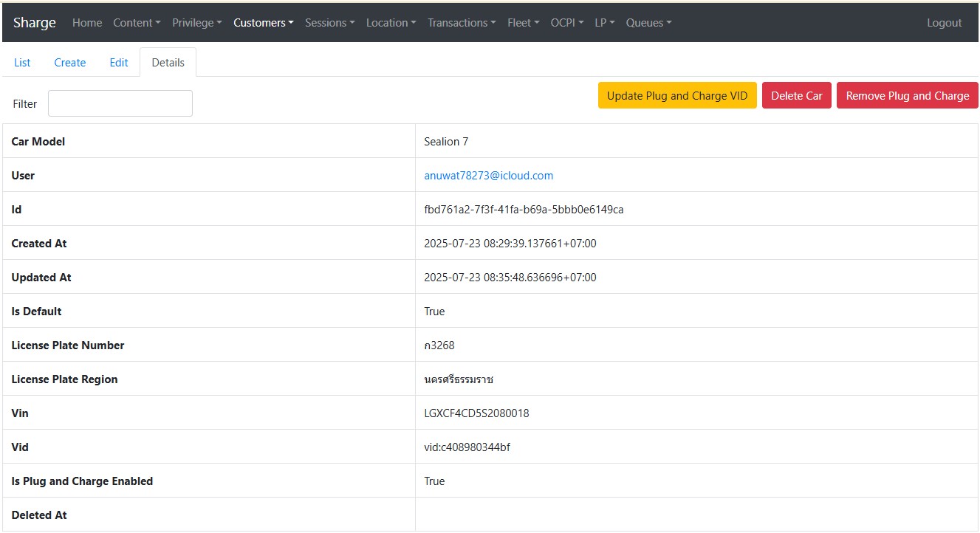
Task: Open the Customers dropdown in navbar
Action: click(263, 23)
